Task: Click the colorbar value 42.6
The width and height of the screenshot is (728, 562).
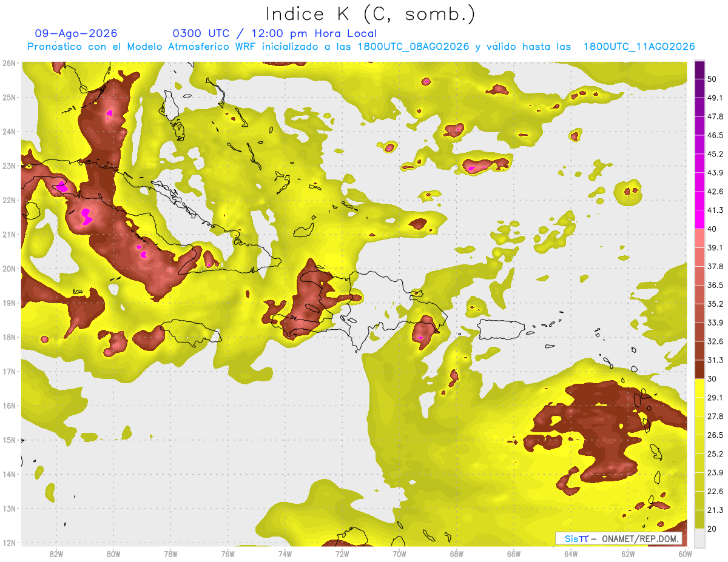Action: click(715, 192)
